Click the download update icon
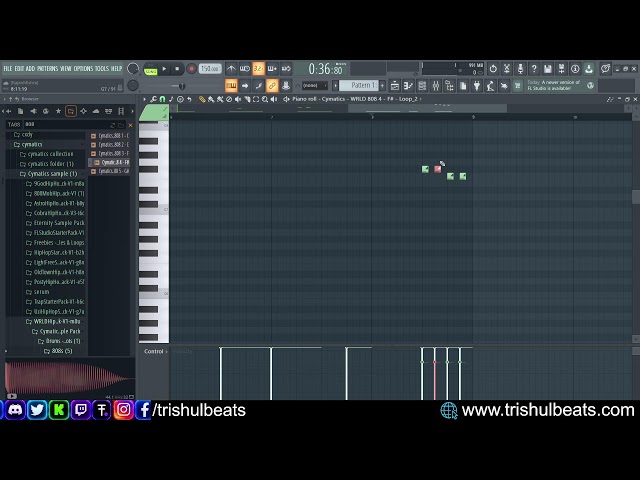Screen dimensions: 640x480 point(589,69)
